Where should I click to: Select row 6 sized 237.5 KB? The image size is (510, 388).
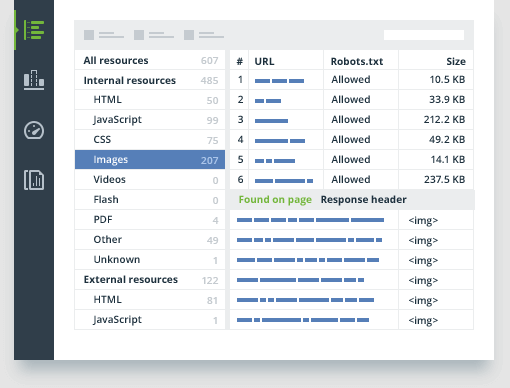coord(351,180)
